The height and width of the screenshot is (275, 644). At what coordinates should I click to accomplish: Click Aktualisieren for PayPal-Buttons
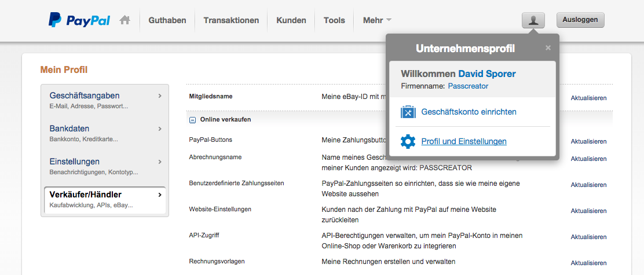pyautogui.click(x=588, y=142)
